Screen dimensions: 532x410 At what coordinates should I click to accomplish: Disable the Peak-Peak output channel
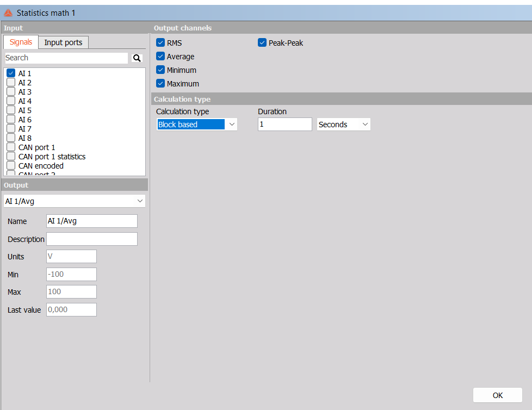pos(262,43)
